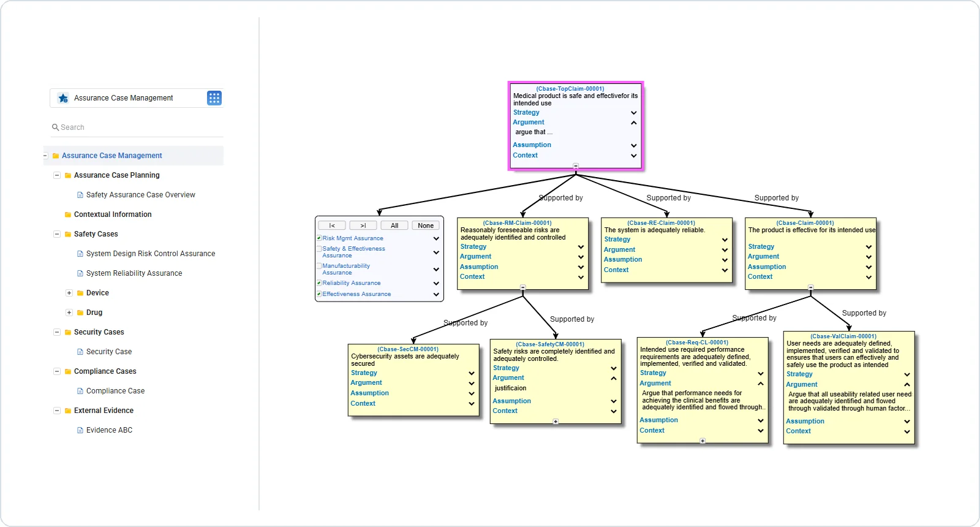Select System Reliability Assurance tree item
Viewport: 980px width, 527px height.
134,273
